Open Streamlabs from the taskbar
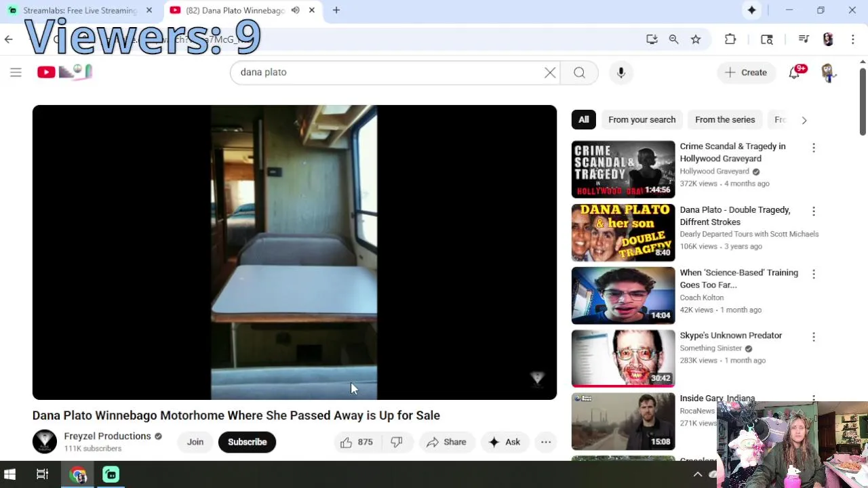 (111, 474)
